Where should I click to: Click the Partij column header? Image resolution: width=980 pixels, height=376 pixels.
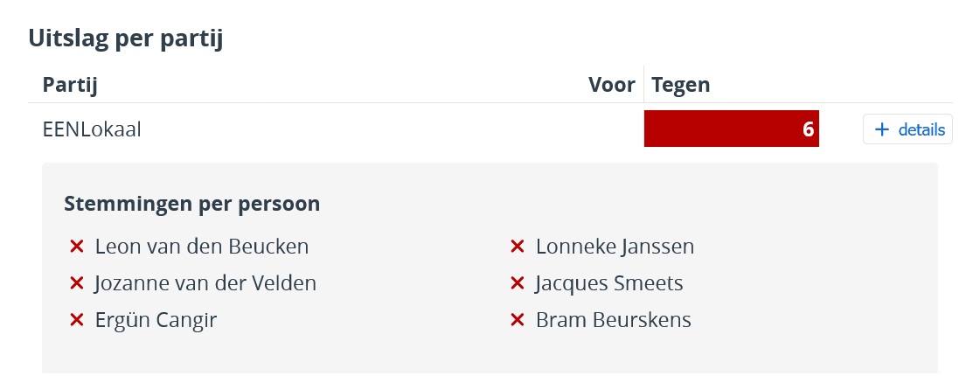click(69, 85)
